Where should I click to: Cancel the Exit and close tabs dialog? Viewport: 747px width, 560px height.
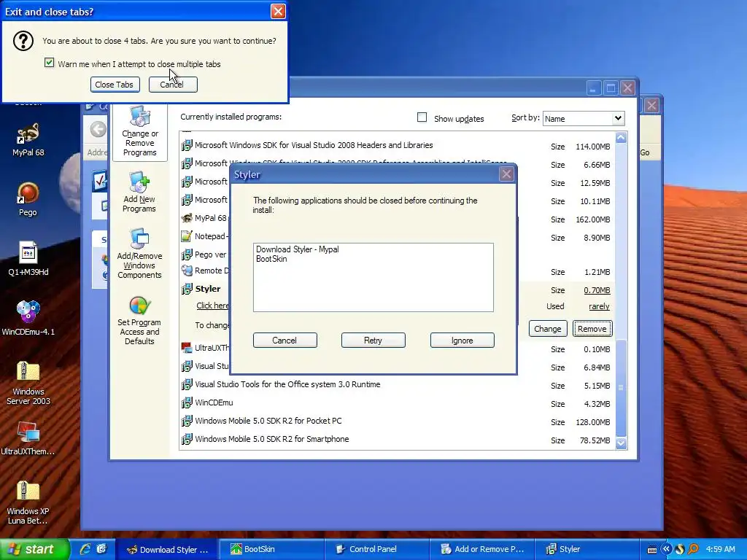pos(172,85)
